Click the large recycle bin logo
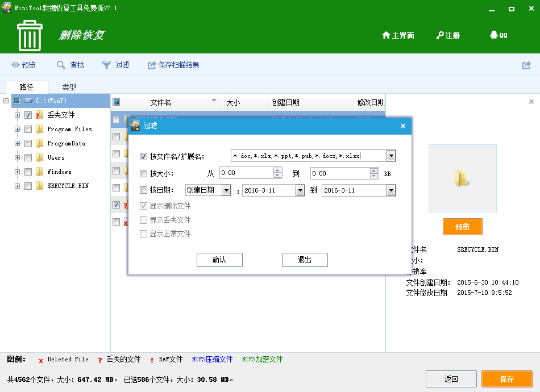The width and height of the screenshot is (540, 392). 30,35
